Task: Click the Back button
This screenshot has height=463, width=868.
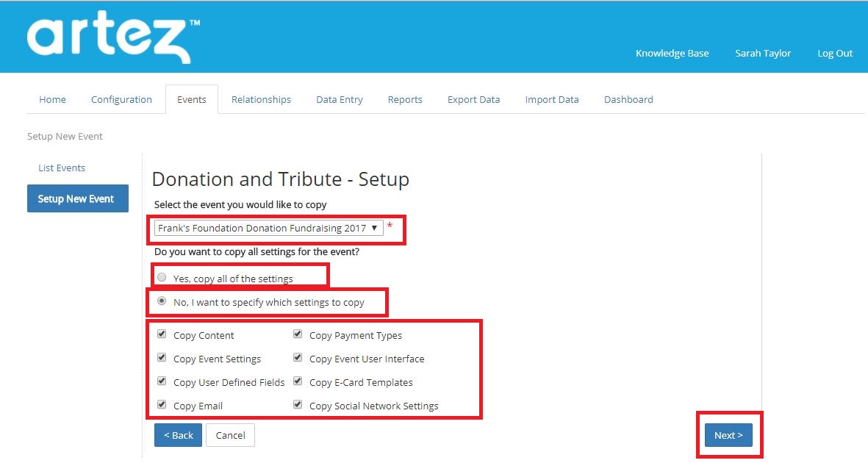Action: 179,435
